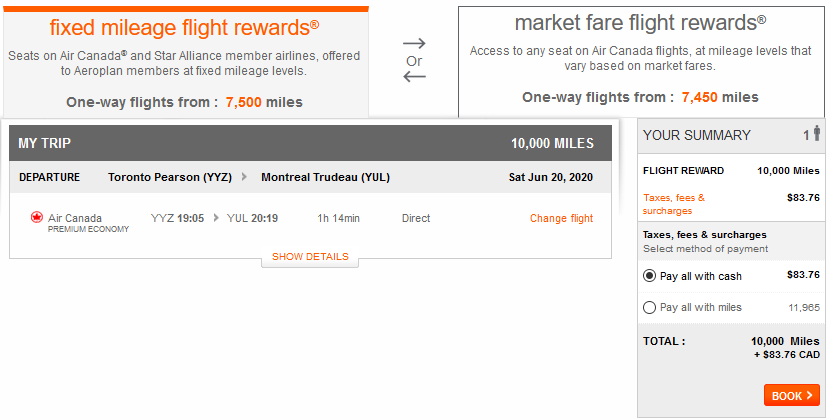Click the arrow between Toronto Pearson and Montreal Trudeau
The height and width of the screenshot is (420, 831).
pyautogui.click(x=244, y=177)
